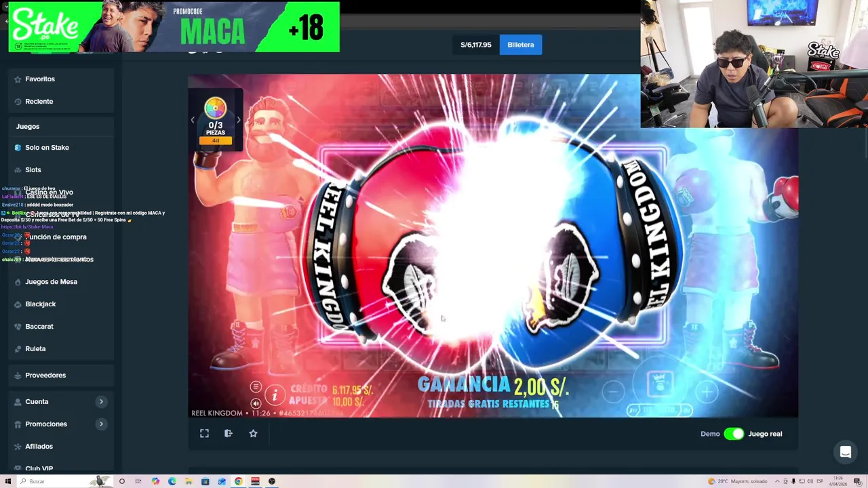Click the Slots icon in sidebar
The height and width of the screenshot is (488, 868).
coord(18,170)
